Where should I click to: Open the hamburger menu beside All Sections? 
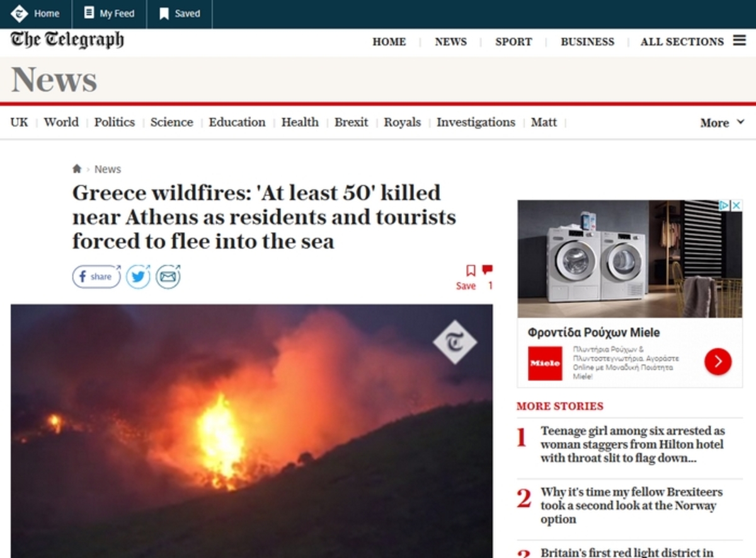point(739,41)
